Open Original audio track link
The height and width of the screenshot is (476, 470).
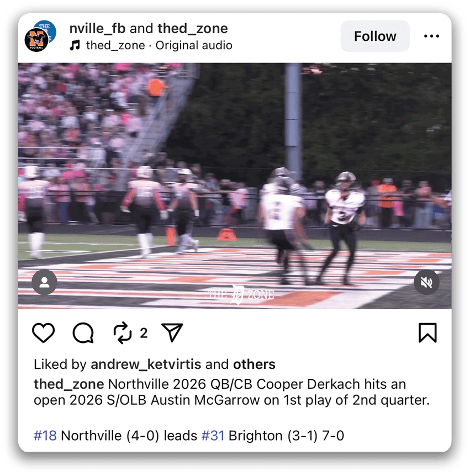pyautogui.click(x=194, y=45)
